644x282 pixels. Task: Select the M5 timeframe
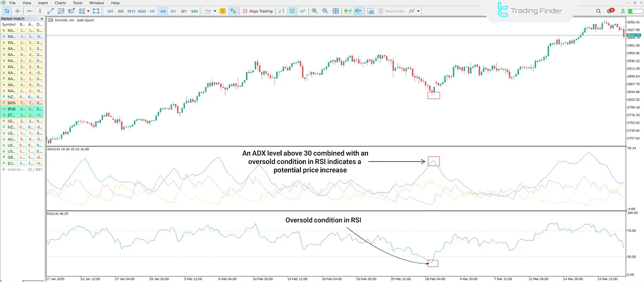click(x=121, y=11)
